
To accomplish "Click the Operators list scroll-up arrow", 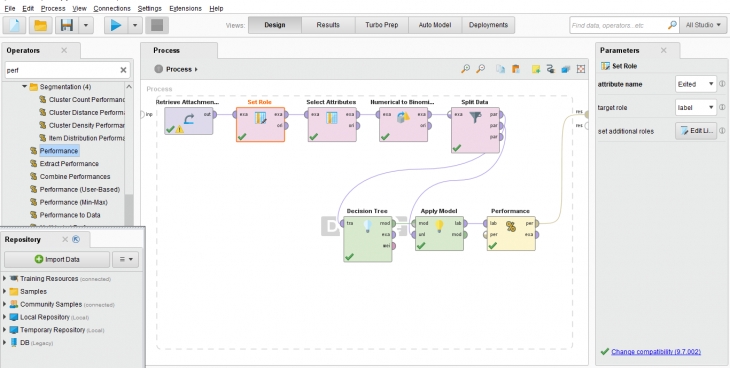I will tap(129, 87).
